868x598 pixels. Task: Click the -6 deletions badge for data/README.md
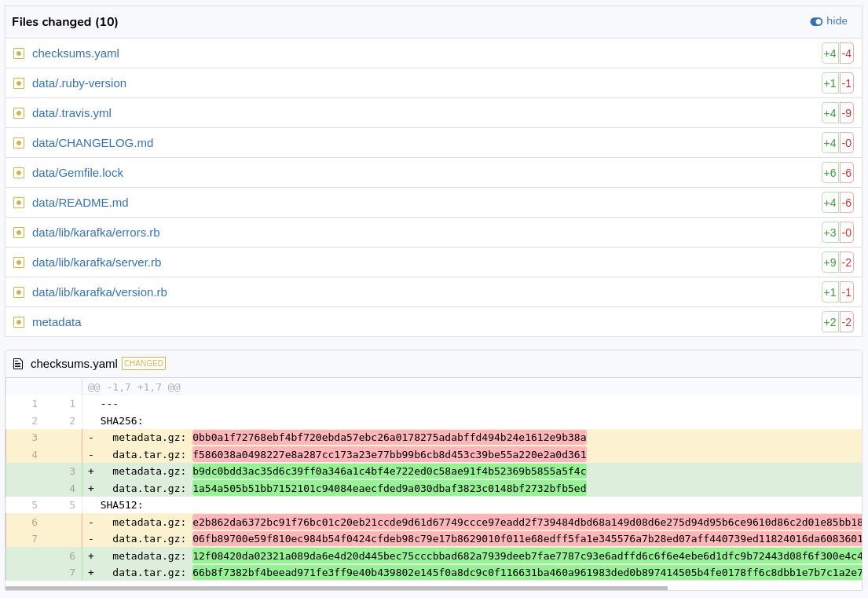coord(847,204)
